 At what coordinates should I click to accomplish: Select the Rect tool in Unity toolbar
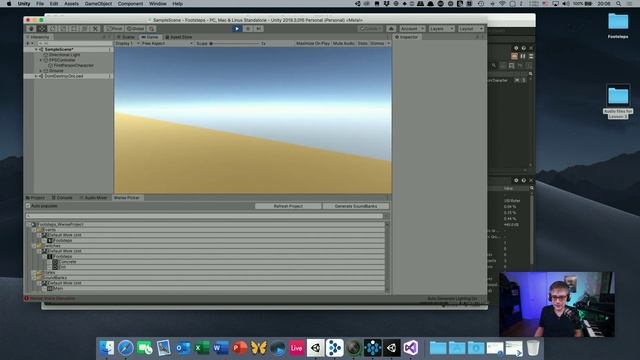(74, 29)
